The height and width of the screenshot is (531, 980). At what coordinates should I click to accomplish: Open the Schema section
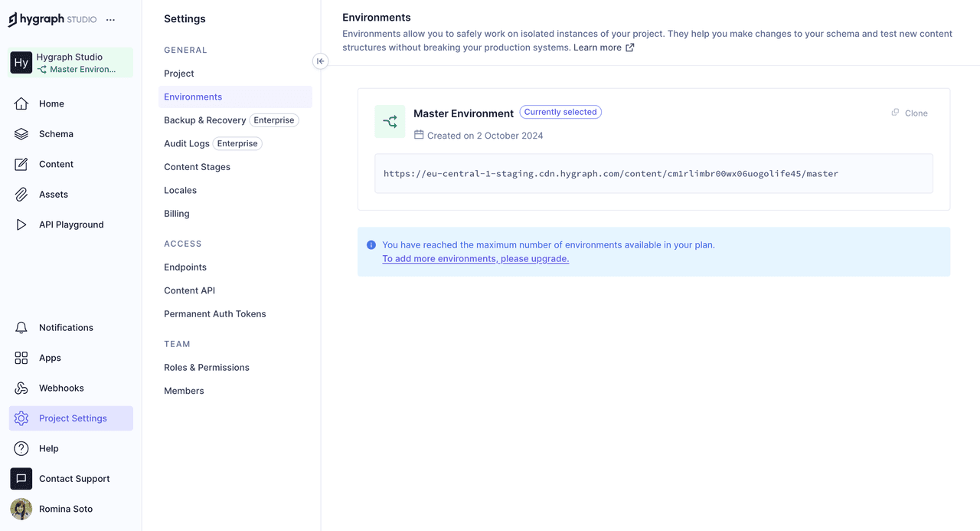tap(57, 133)
